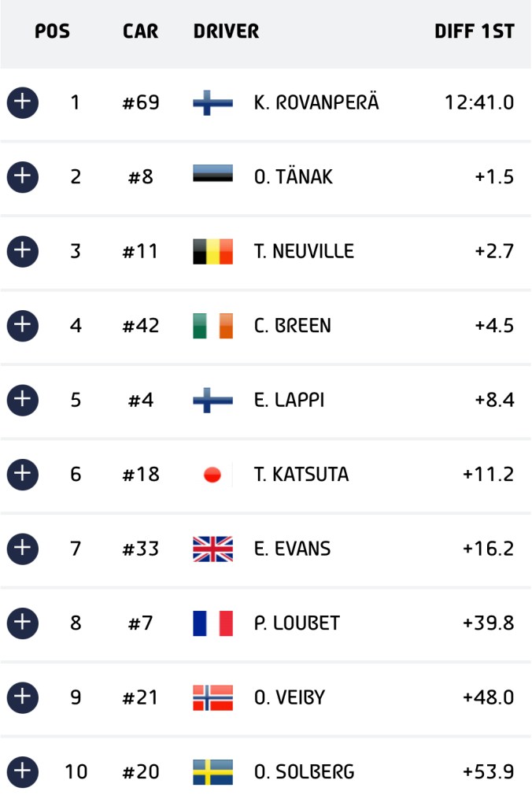Click plus icon beside O. Veiby
This screenshot has height=806, width=532.
click(23, 697)
